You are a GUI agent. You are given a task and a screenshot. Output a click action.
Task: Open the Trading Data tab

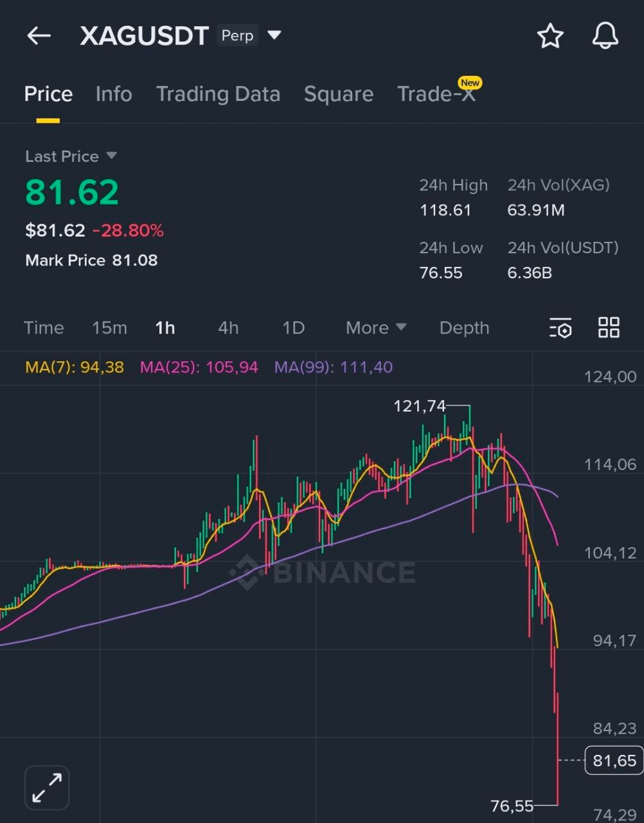[218, 95]
